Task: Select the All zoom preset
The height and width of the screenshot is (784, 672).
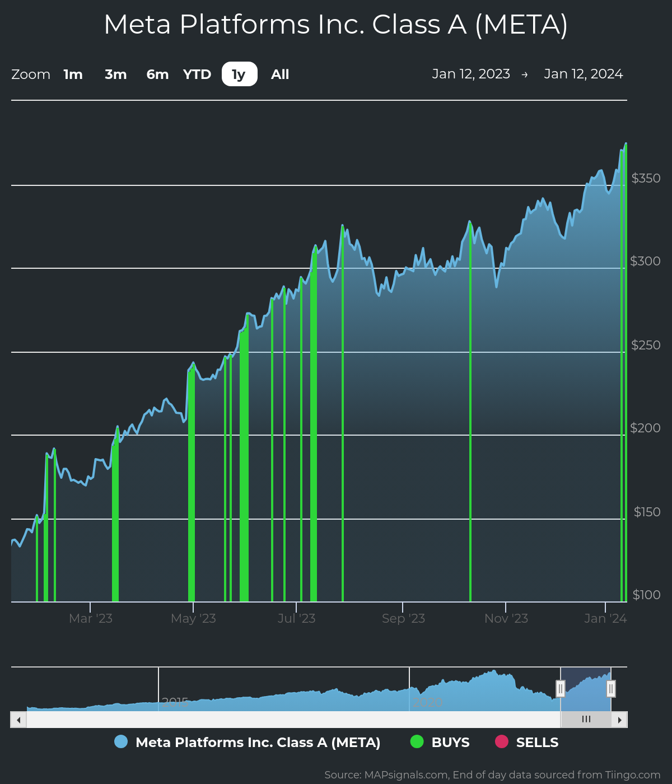Action: [x=279, y=74]
